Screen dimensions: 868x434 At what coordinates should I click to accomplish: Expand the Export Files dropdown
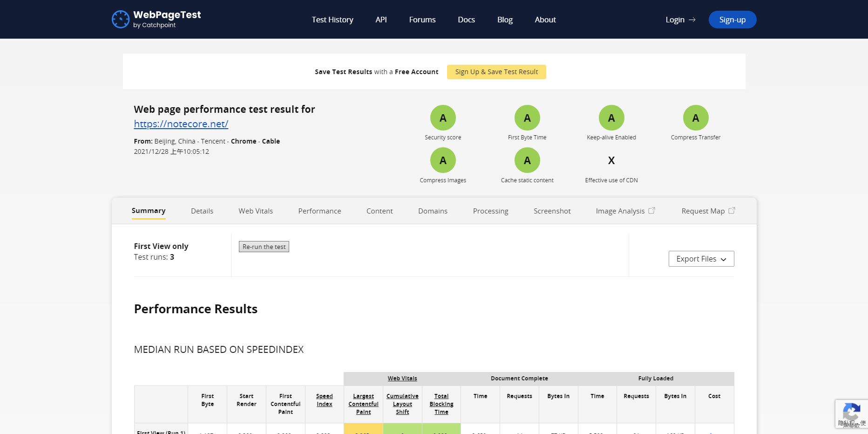tap(701, 259)
